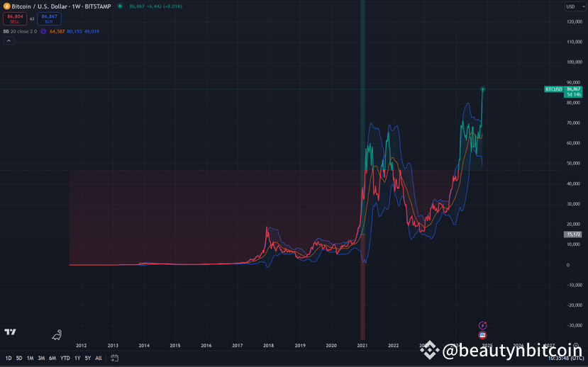Click the purple Bollinger Bands indicator icon
Image resolution: width=588 pixels, height=367 pixels.
[43, 31]
